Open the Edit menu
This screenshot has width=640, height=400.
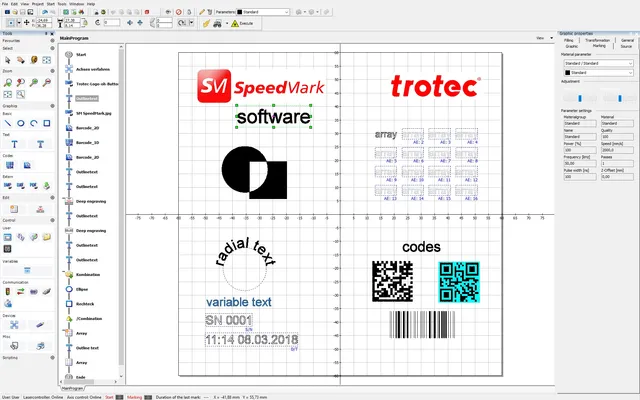[14, 4]
